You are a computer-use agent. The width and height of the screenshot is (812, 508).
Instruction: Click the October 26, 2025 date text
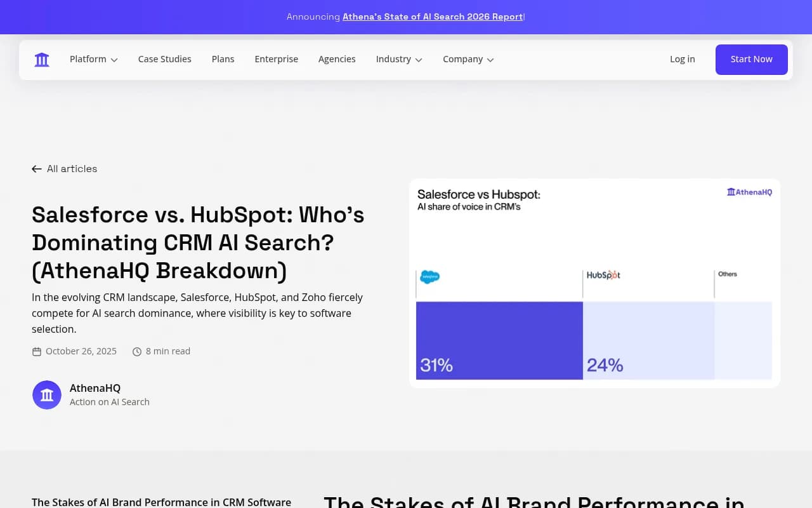(81, 351)
